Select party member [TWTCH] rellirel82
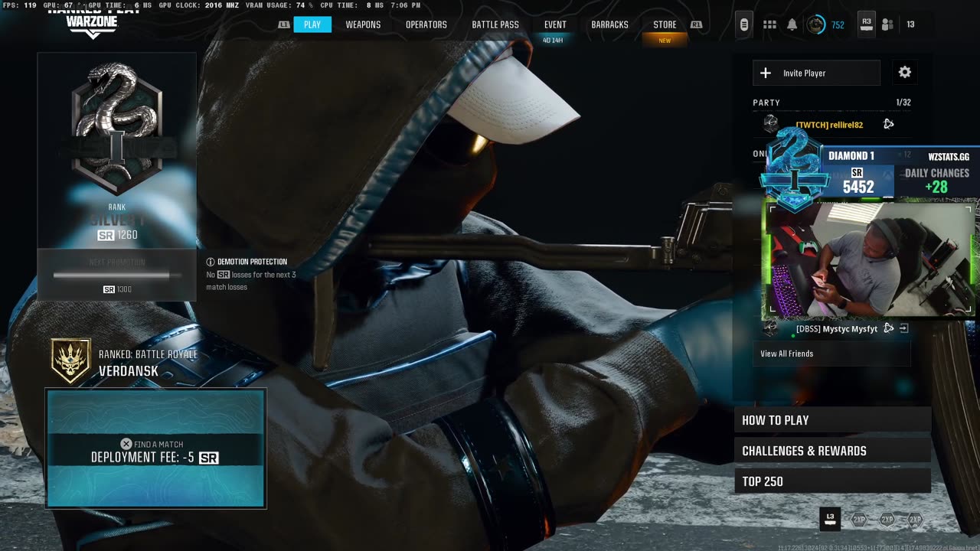980x551 pixels. (x=829, y=124)
